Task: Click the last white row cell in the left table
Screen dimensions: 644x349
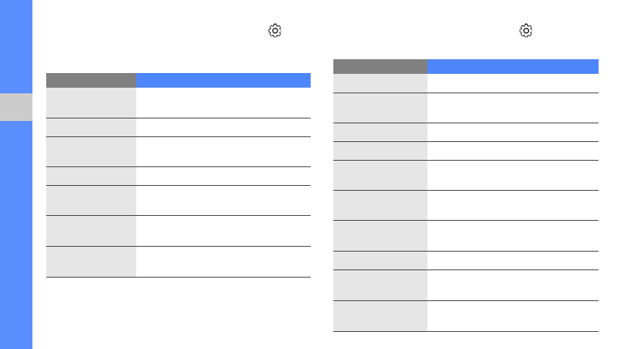Action: point(223,261)
